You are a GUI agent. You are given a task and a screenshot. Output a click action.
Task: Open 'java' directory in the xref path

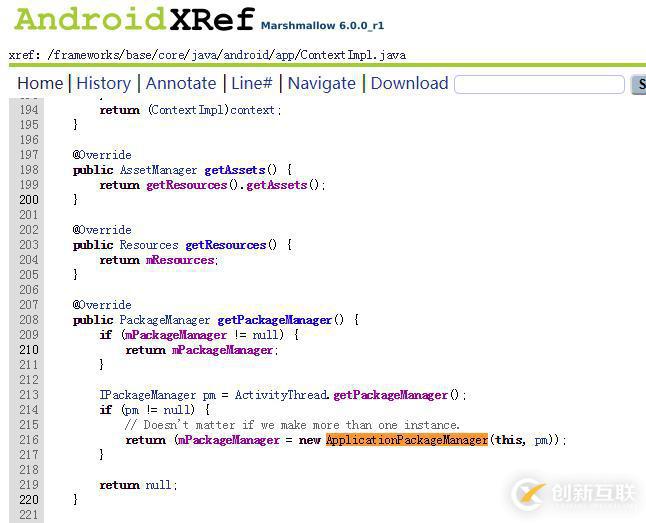click(204, 55)
